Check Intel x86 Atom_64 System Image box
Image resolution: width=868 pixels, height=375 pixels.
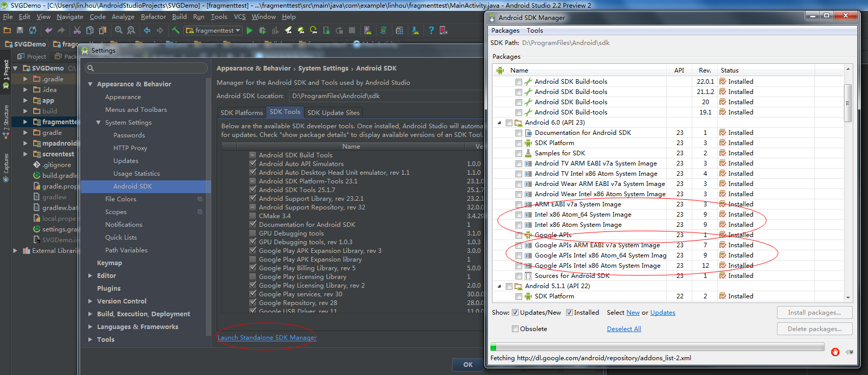click(x=519, y=215)
